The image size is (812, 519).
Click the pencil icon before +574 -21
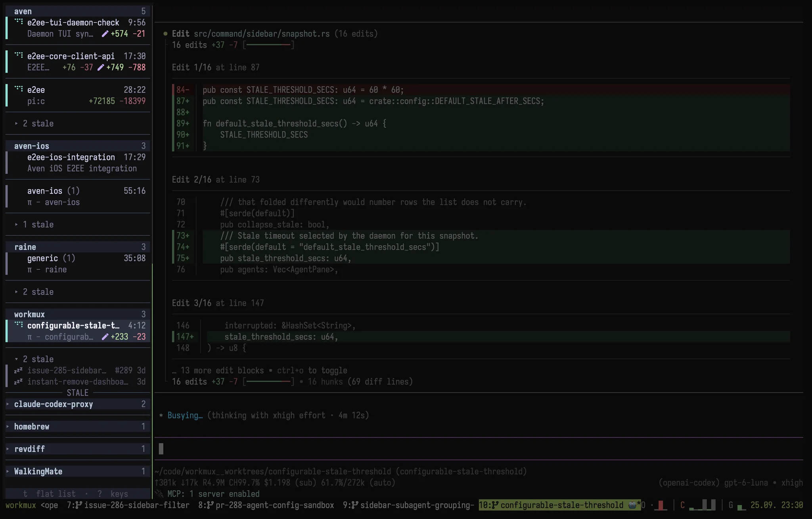click(105, 34)
